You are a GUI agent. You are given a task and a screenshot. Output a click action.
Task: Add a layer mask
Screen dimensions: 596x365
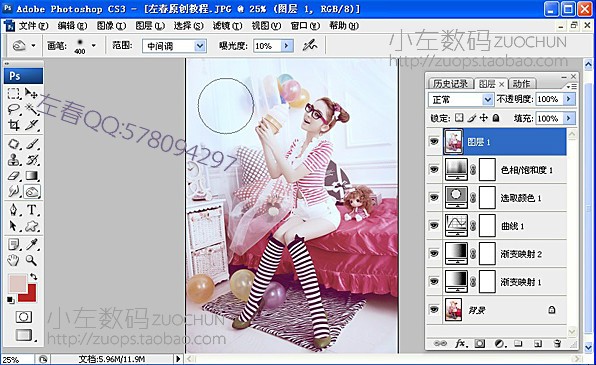(x=480, y=344)
